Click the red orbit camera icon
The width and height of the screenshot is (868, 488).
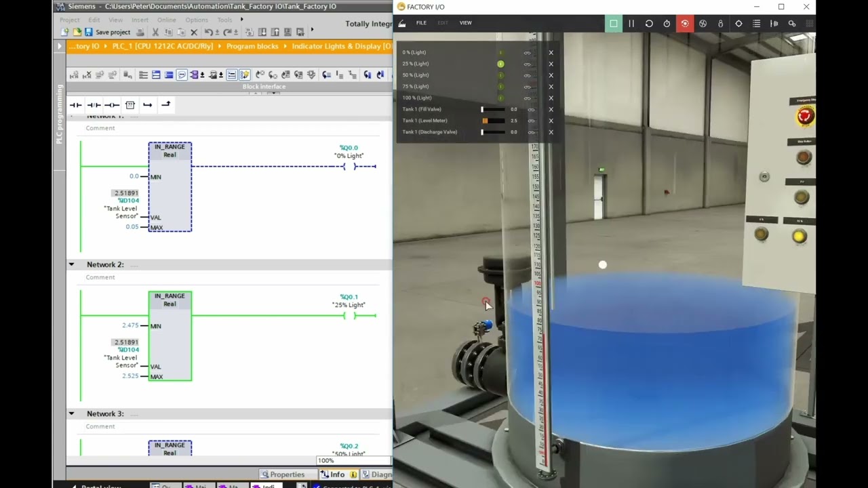coord(685,24)
